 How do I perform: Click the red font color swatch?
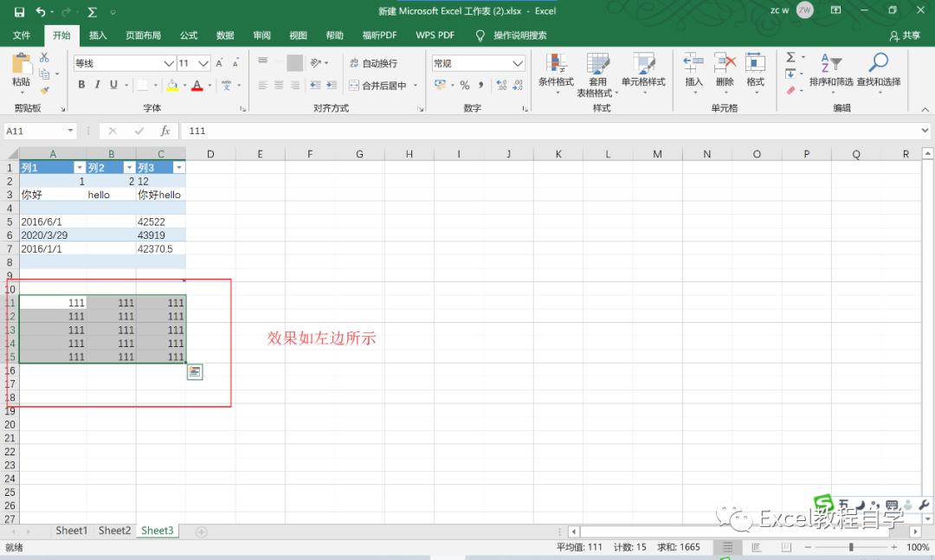pyautogui.click(x=197, y=86)
